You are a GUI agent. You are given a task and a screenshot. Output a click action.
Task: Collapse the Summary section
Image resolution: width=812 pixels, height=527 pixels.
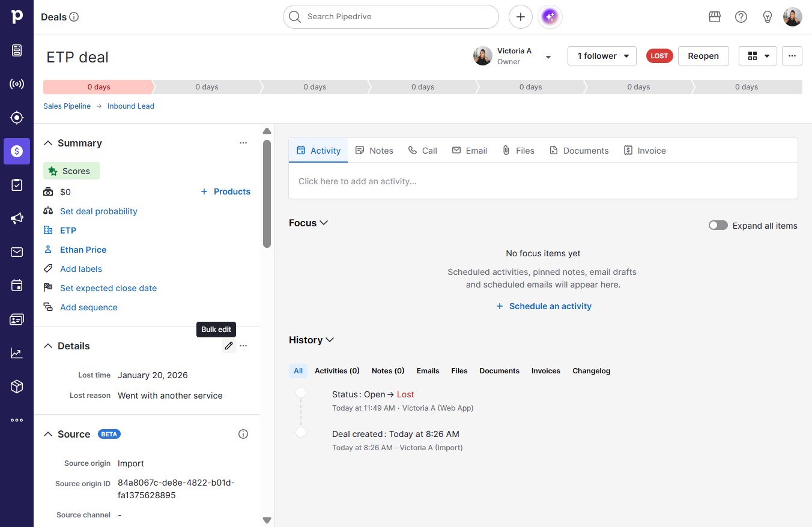click(48, 143)
